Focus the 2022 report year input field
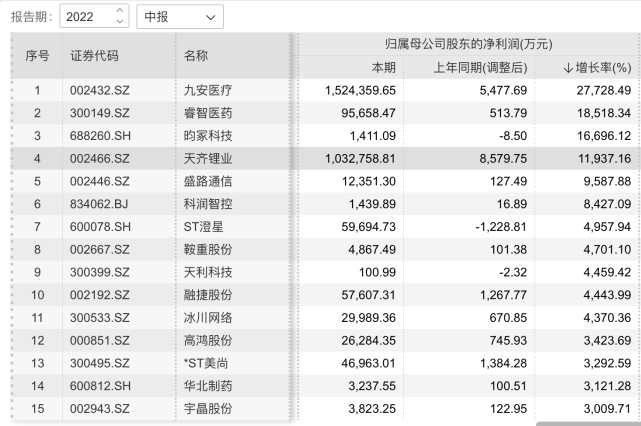Screen dimensions: 641x426 86,17
